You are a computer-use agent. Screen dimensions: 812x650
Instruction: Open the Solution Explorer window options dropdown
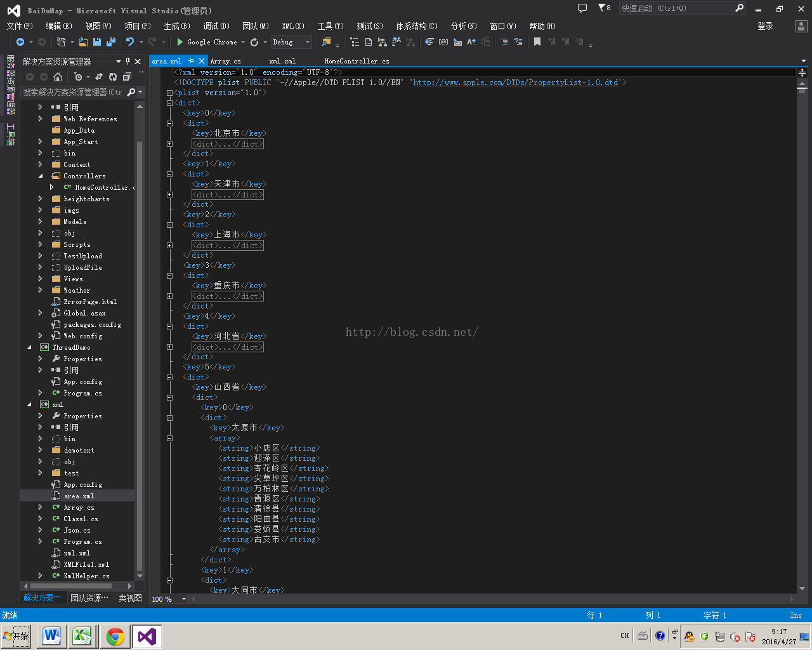(119, 61)
